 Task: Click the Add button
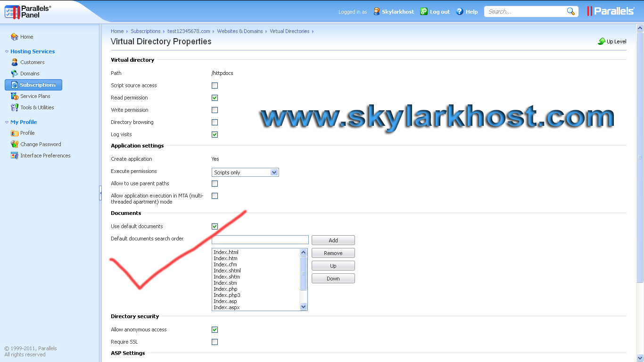333,240
